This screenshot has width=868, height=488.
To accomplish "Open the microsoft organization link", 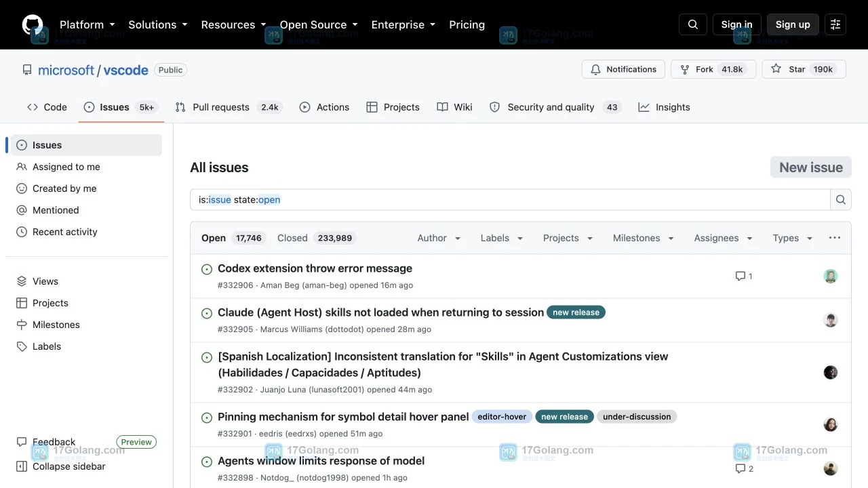I will tap(66, 70).
